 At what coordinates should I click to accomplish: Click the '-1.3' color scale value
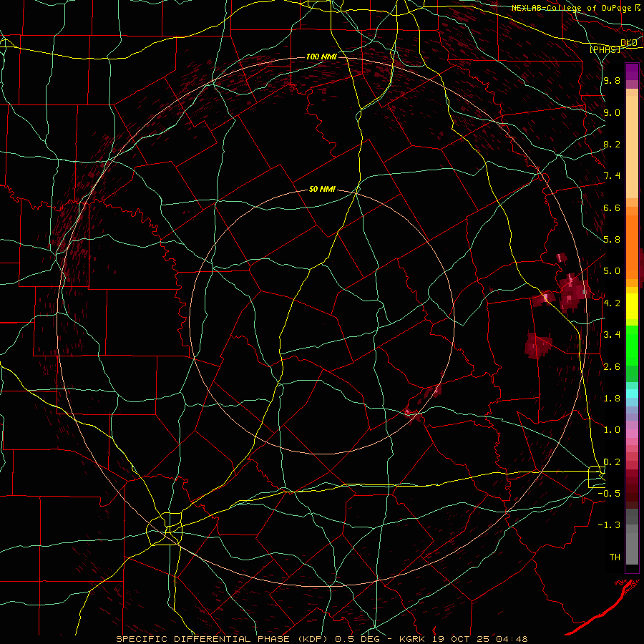609,525
